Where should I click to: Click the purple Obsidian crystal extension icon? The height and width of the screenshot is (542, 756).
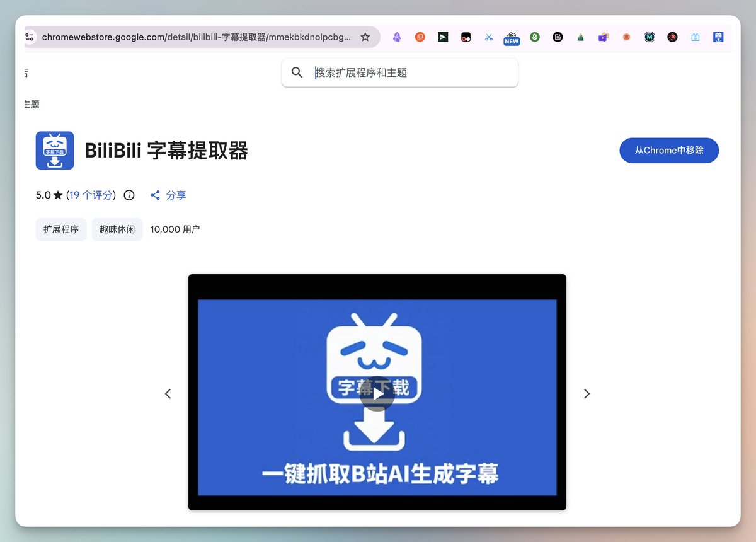[397, 37]
